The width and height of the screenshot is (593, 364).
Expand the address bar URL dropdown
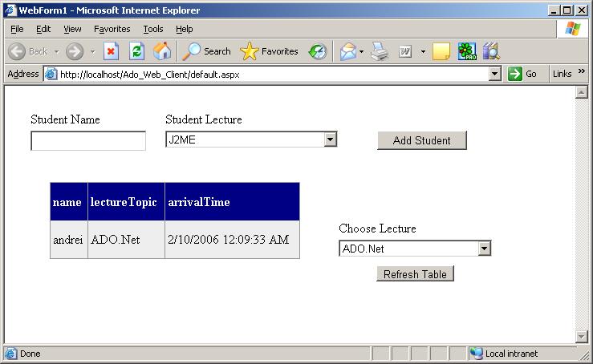click(x=494, y=74)
